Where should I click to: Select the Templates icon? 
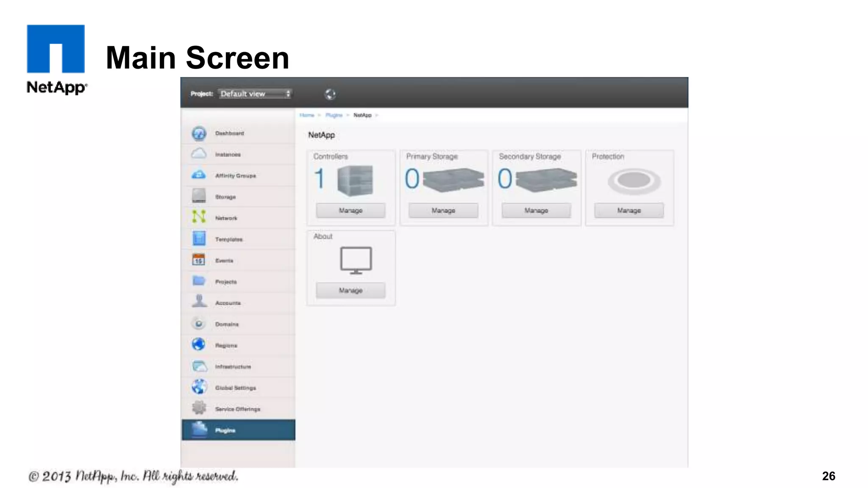199,238
